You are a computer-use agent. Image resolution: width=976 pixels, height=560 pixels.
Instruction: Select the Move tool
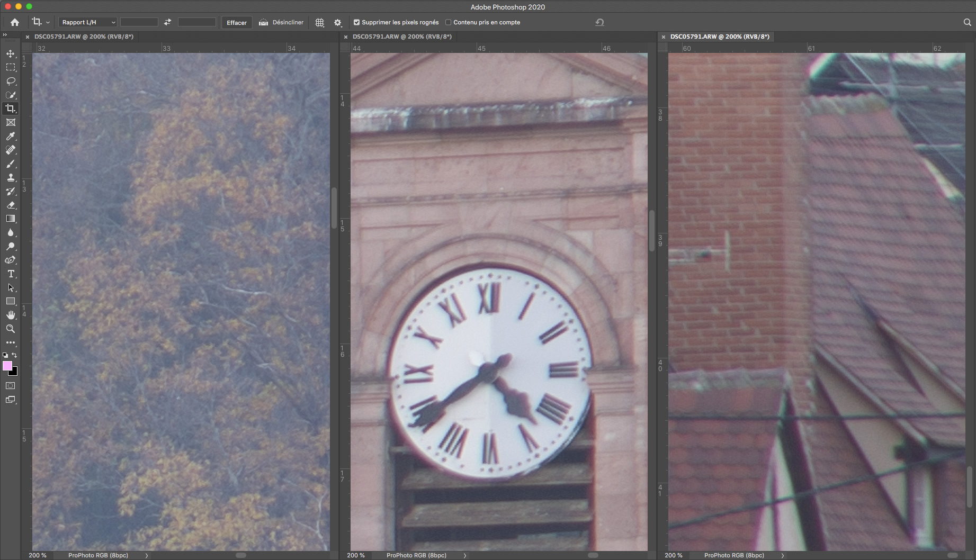coord(11,54)
